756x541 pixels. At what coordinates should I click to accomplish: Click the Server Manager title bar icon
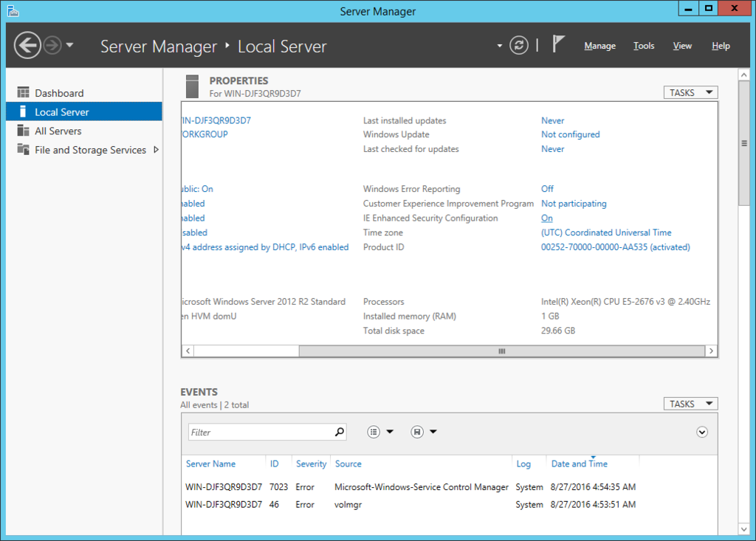(x=13, y=10)
